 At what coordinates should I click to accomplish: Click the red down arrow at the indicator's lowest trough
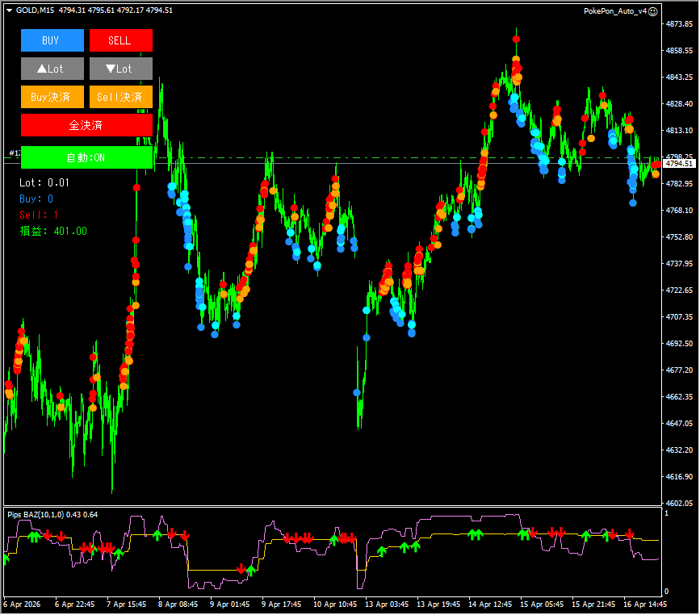[x=241, y=568]
